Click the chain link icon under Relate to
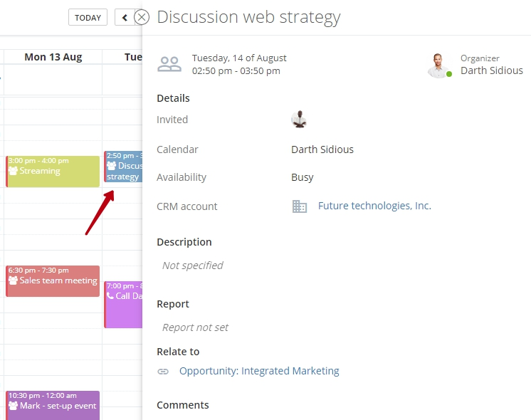Viewport: 531px width, 420px height. pyautogui.click(x=163, y=372)
